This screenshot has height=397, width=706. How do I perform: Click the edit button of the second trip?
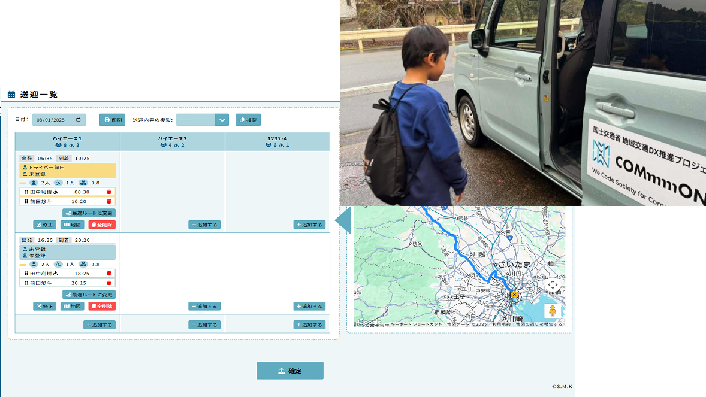(45, 306)
